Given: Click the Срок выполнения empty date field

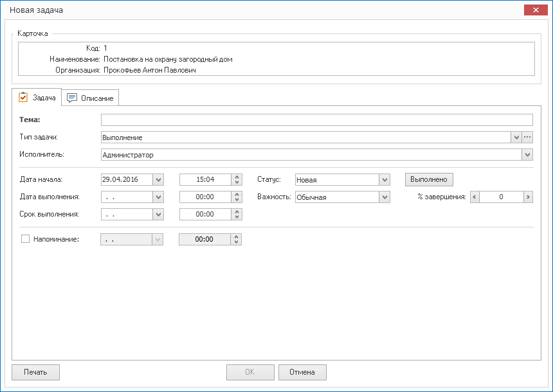Looking at the screenshot, I should (127, 215).
